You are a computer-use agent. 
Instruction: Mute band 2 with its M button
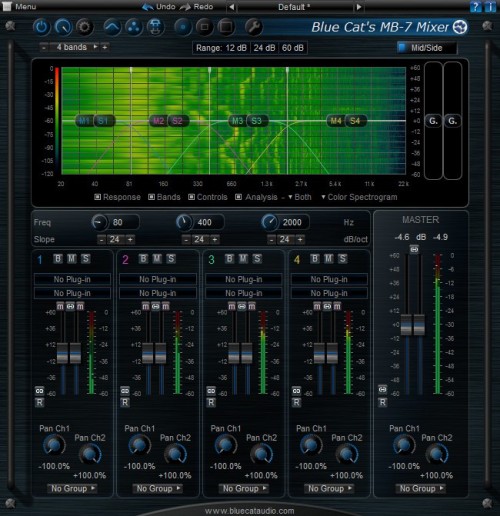click(x=157, y=259)
